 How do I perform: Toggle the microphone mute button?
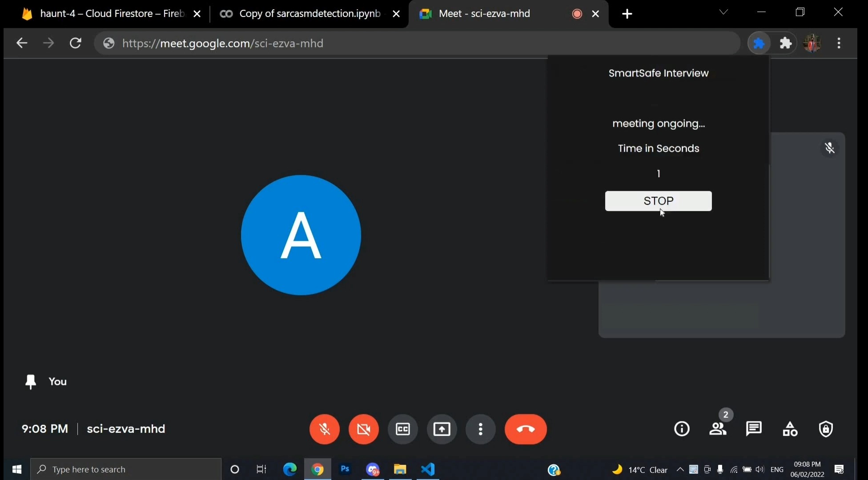325,429
